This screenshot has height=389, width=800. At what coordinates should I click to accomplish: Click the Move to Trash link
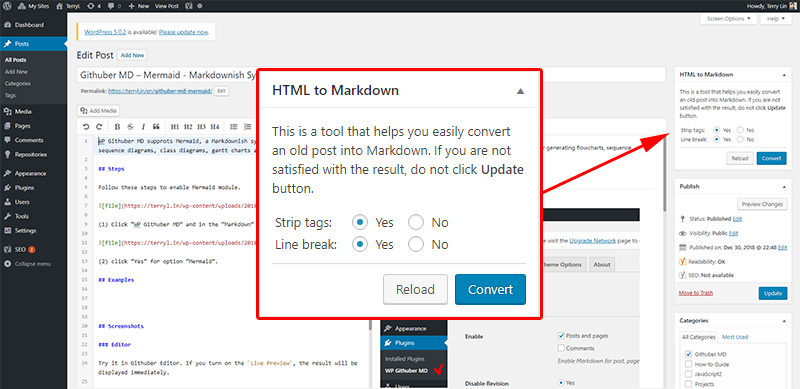[x=696, y=293]
